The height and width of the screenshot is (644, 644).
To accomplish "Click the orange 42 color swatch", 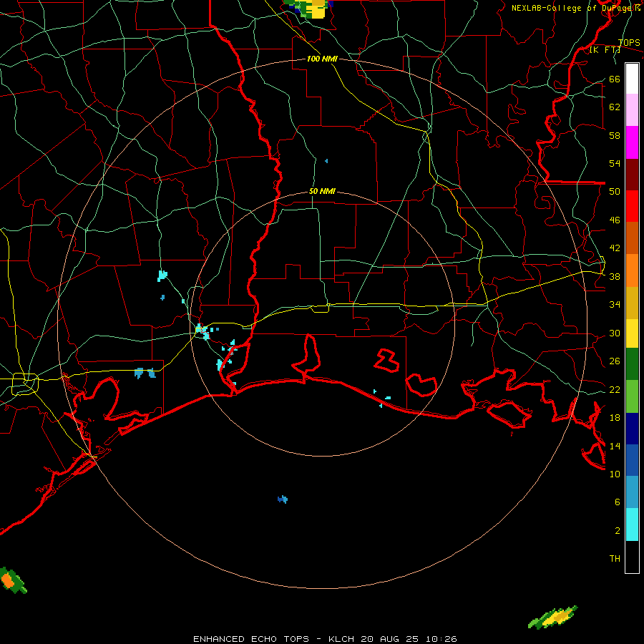I will pyautogui.click(x=632, y=270).
